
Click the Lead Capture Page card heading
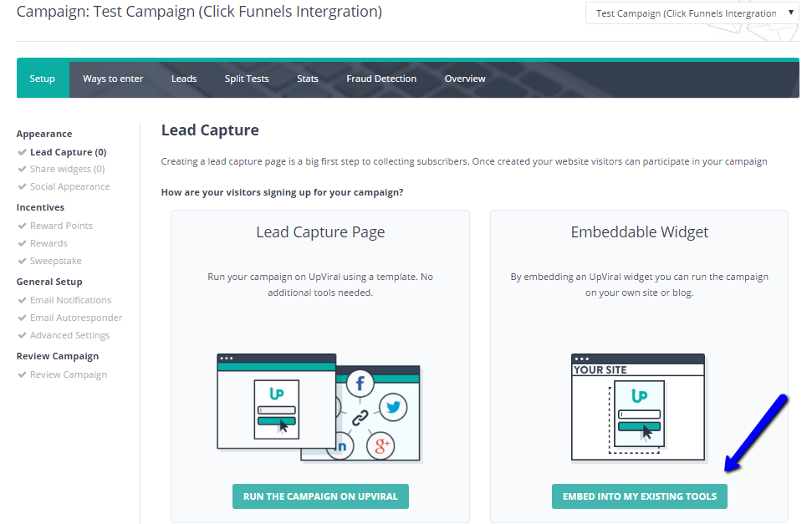320,232
